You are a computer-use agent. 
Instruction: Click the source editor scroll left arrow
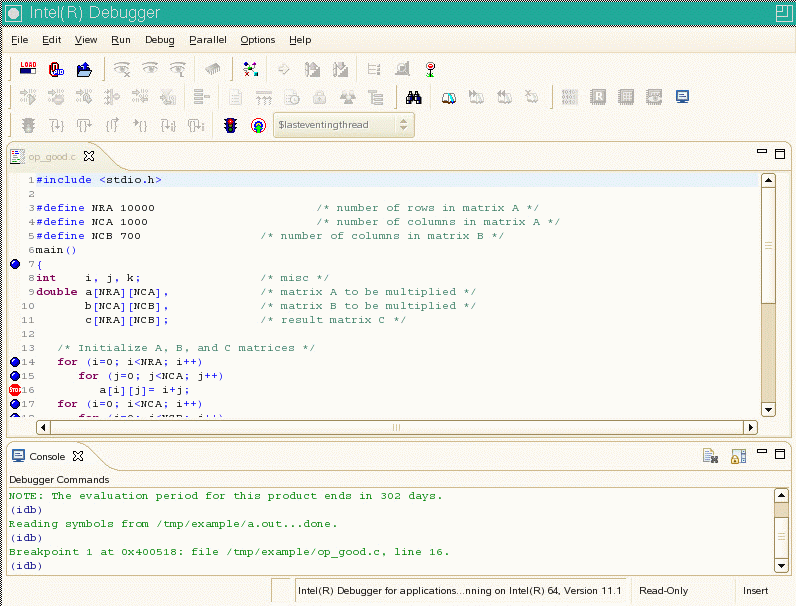(43, 427)
